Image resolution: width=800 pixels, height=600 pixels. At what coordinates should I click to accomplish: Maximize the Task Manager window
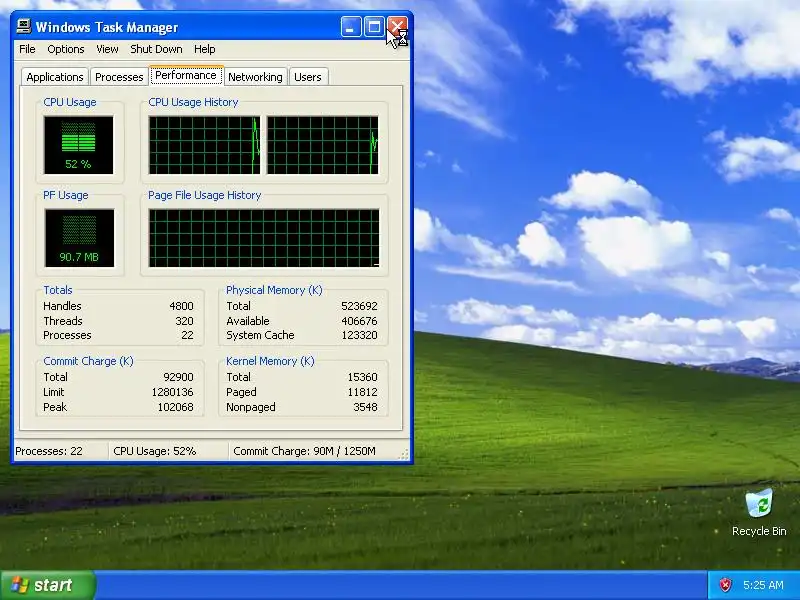click(x=374, y=27)
